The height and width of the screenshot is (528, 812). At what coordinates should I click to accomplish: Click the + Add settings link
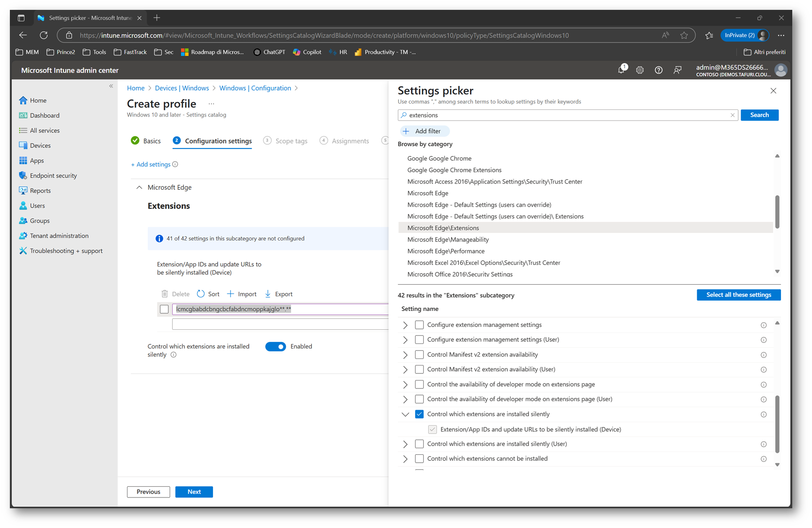(150, 164)
